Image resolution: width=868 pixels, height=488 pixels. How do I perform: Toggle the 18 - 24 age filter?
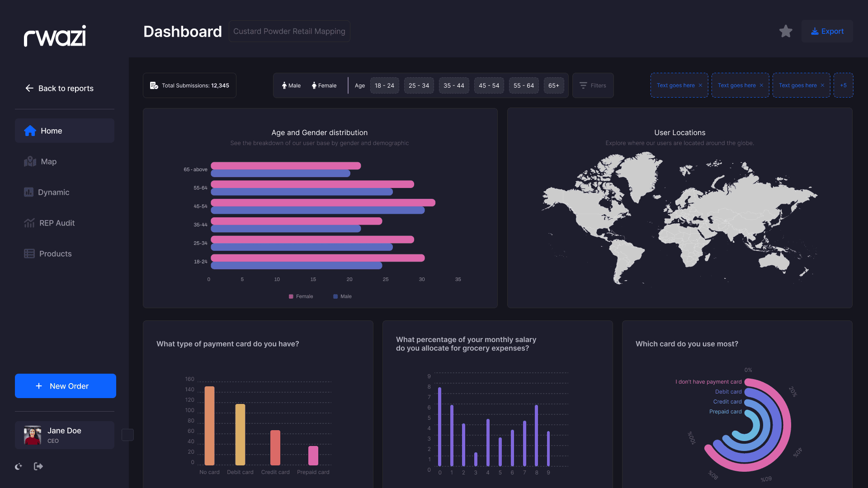(x=385, y=85)
